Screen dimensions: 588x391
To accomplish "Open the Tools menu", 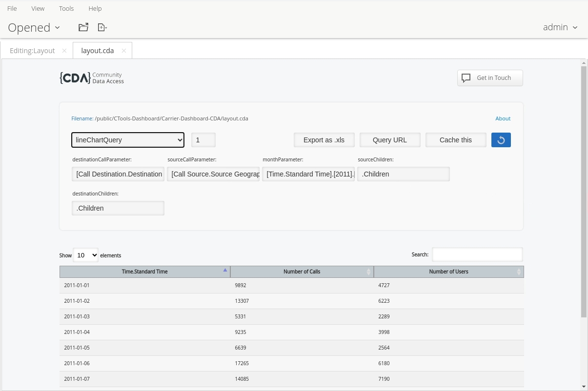I will 66,8.
